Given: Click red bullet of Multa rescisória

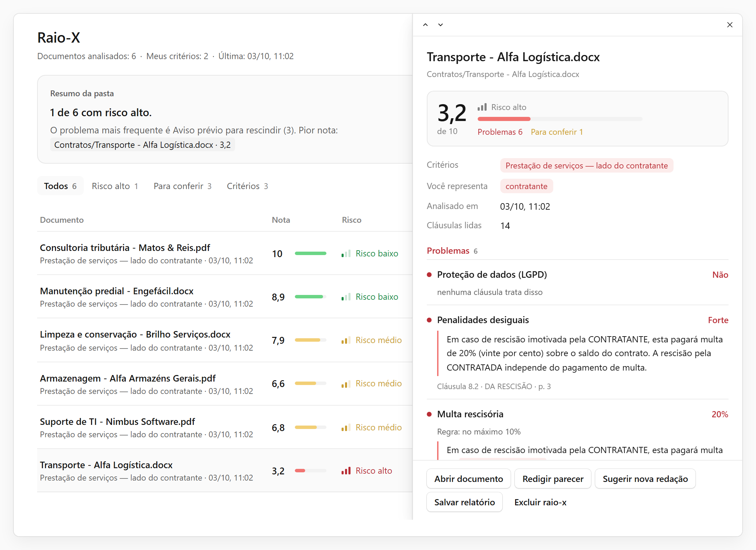Looking at the screenshot, I should [x=429, y=414].
